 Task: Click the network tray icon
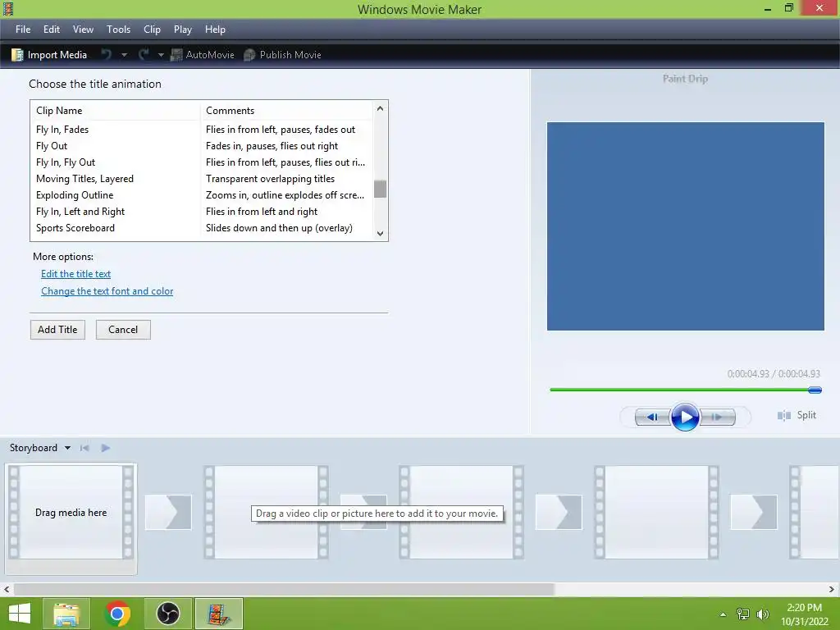743,614
